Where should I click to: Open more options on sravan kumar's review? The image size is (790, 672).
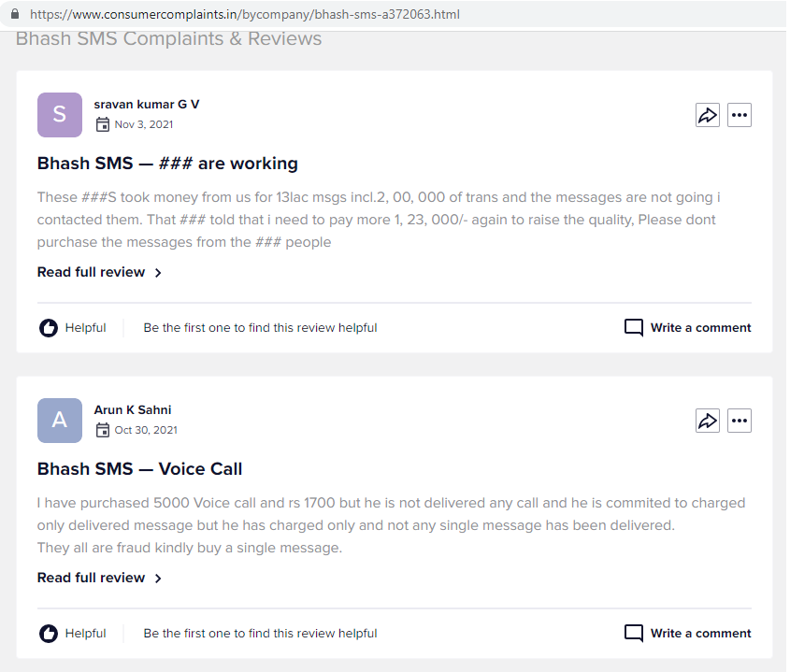click(740, 115)
